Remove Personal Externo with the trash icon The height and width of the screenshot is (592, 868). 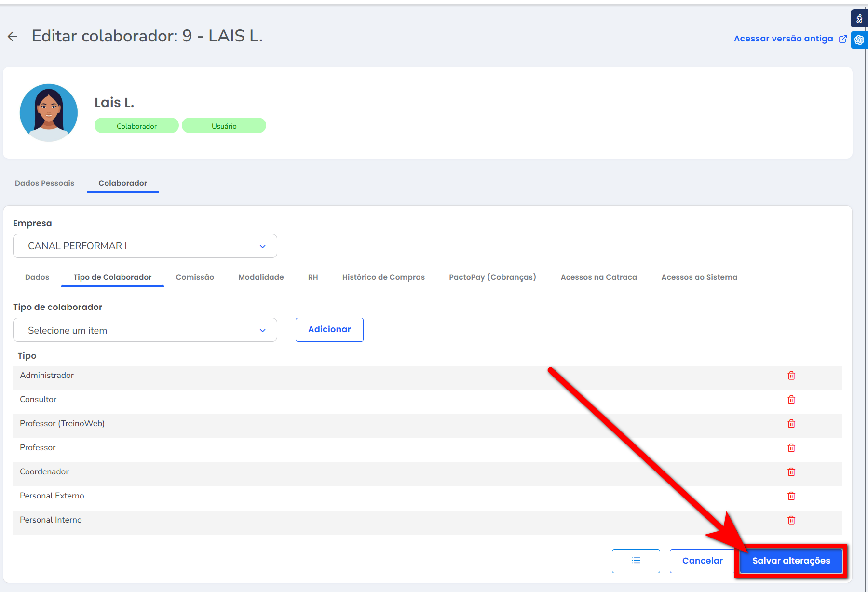(x=791, y=496)
